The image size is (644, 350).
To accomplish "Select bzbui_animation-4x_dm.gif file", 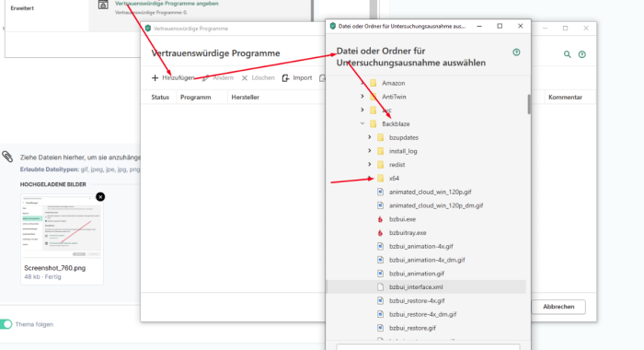I will (x=427, y=260).
